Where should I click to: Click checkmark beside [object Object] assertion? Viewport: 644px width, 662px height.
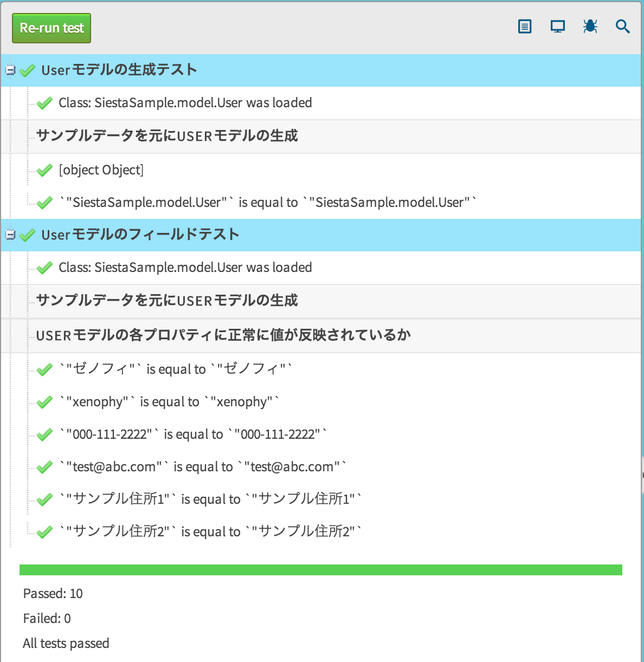(x=44, y=170)
